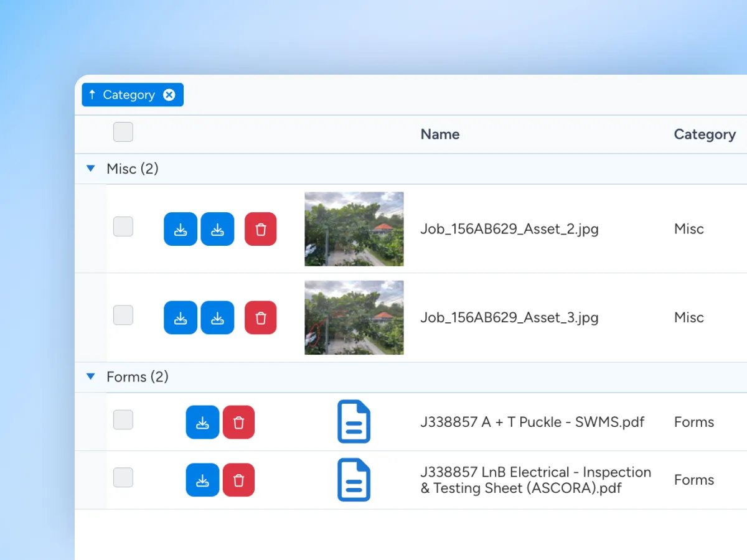Toggle the Category chip sort arrow
The image size is (747, 560).
tap(92, 95)
